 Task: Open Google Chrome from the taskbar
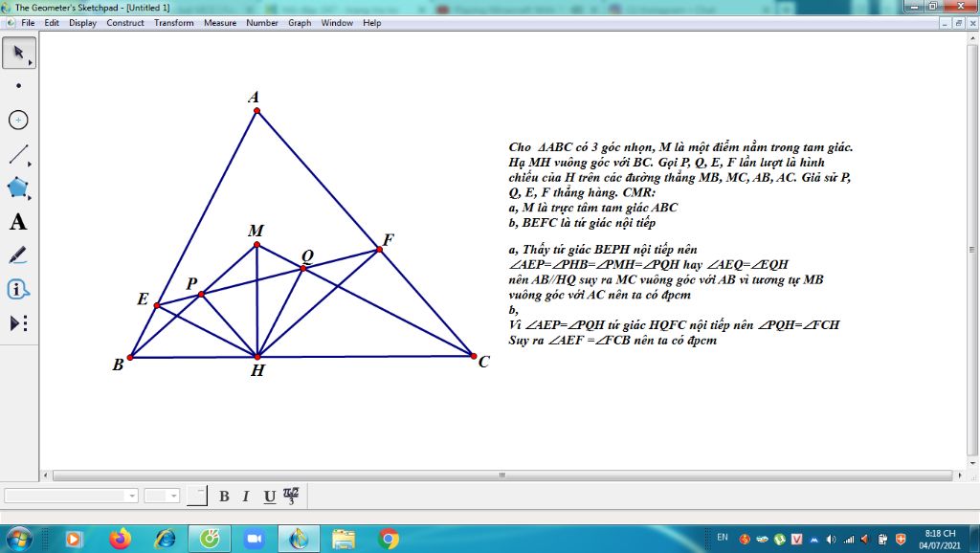(x=389, y=539)
